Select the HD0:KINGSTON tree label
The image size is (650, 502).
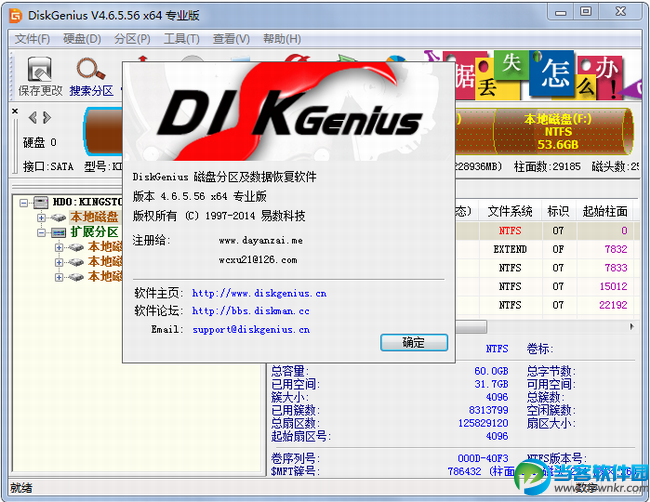point(87,202)
